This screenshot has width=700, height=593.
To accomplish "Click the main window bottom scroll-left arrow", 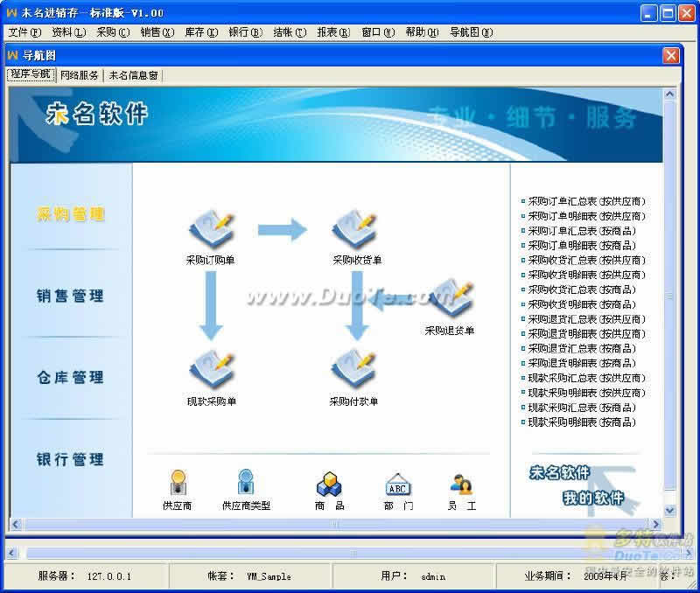I will [11, 554].
